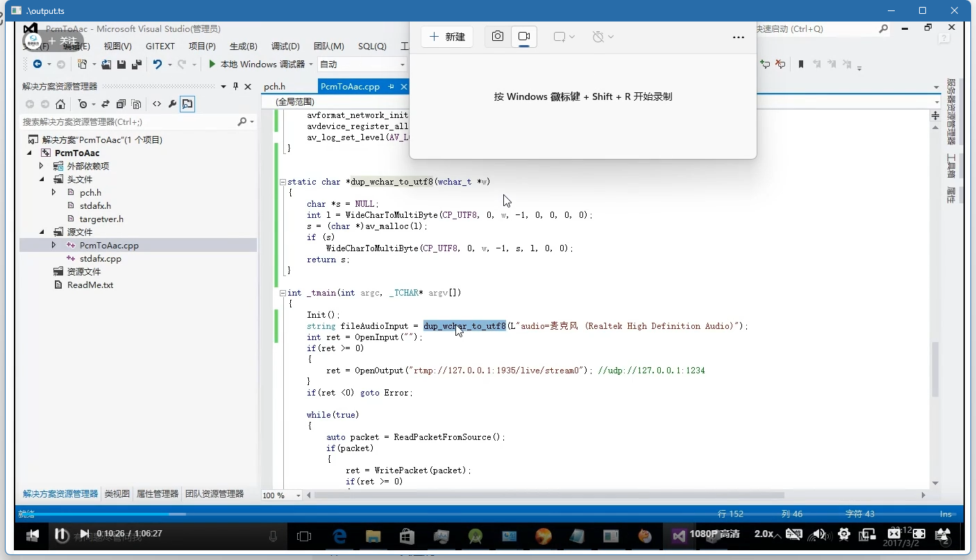Open the 调试(D) menu
The height and width of the screenshot is (560, 976).
point(285,46)
